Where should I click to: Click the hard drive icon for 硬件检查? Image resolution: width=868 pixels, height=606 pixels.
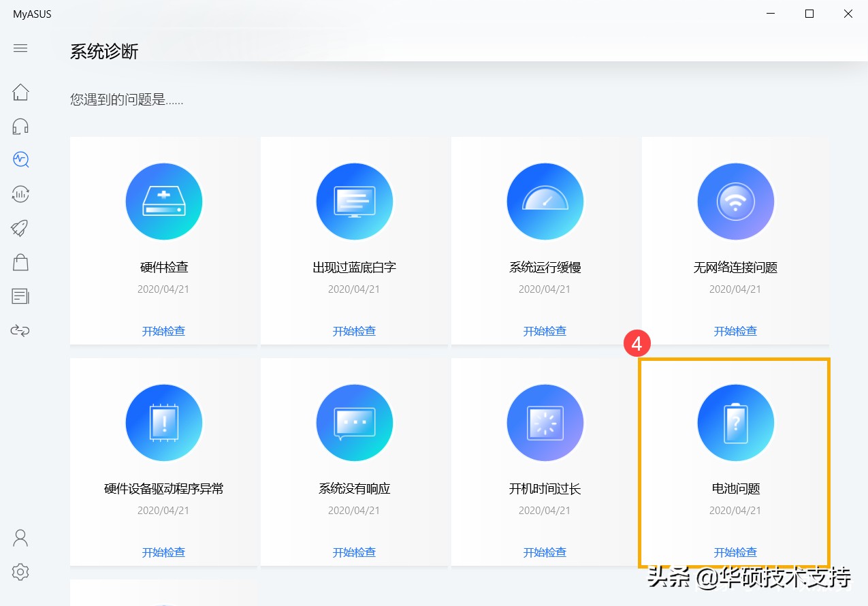coord(163,201)
